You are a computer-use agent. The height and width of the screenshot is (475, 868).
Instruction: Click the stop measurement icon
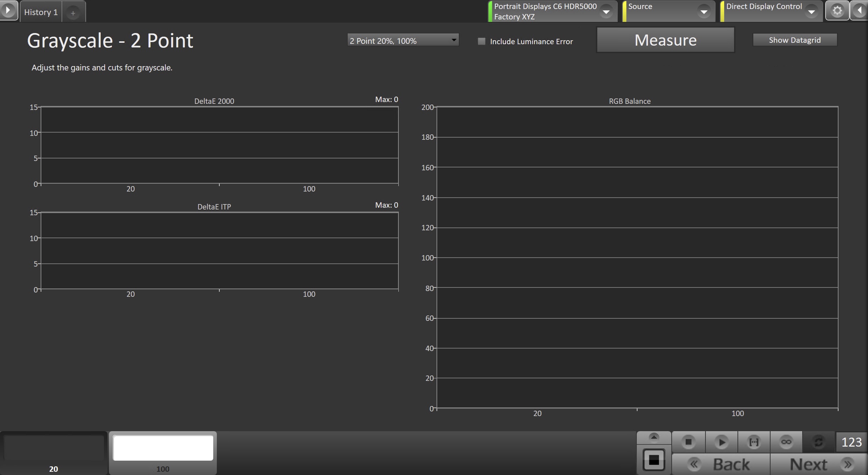pyautogui.click(x=688, y=442)
